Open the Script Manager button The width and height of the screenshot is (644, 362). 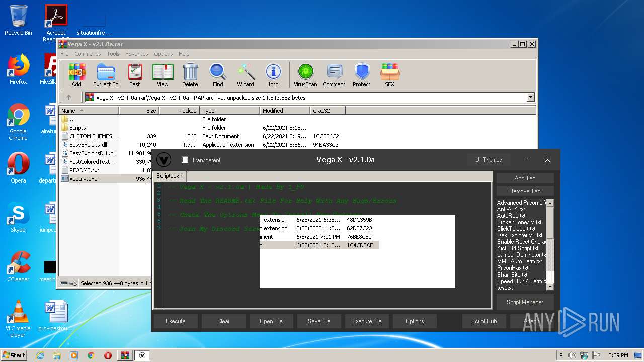pyautogui.click(x=525, y=302)
